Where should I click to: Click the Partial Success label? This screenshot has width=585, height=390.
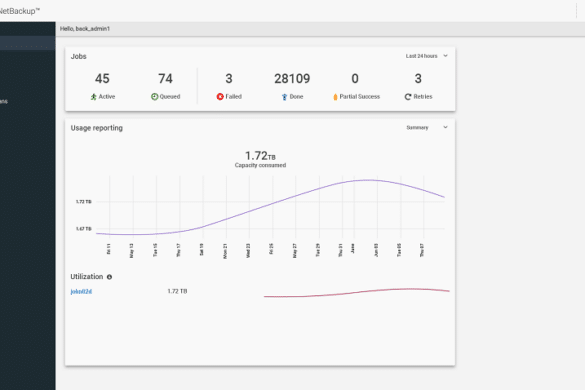click(x=360, y=97)
